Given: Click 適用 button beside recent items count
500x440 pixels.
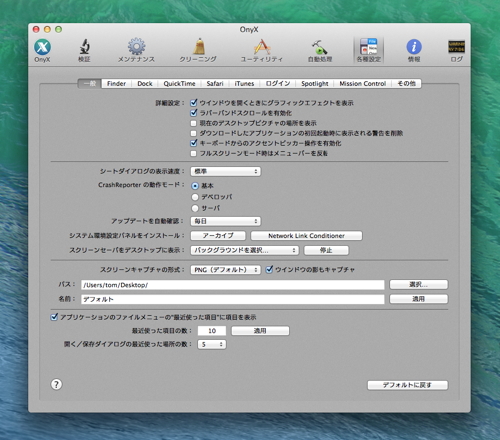Looking at the screenshot, I should tap(260, 331).
